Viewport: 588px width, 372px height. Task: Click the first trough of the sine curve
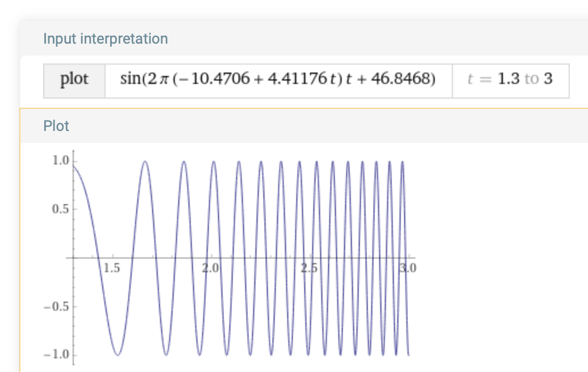117,355
